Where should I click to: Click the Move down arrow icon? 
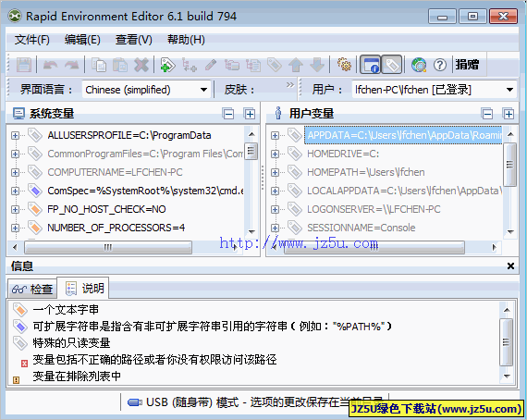[x=317, y=65]
